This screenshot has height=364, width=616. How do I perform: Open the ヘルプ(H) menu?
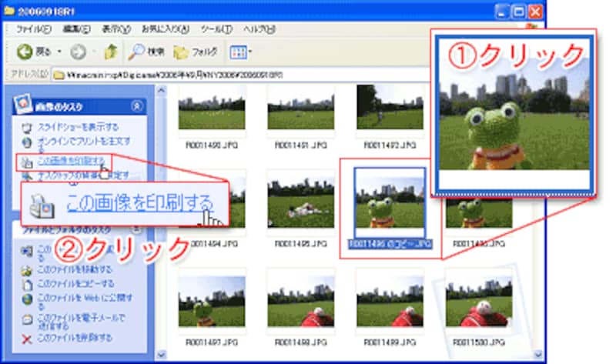pos(259,29)
